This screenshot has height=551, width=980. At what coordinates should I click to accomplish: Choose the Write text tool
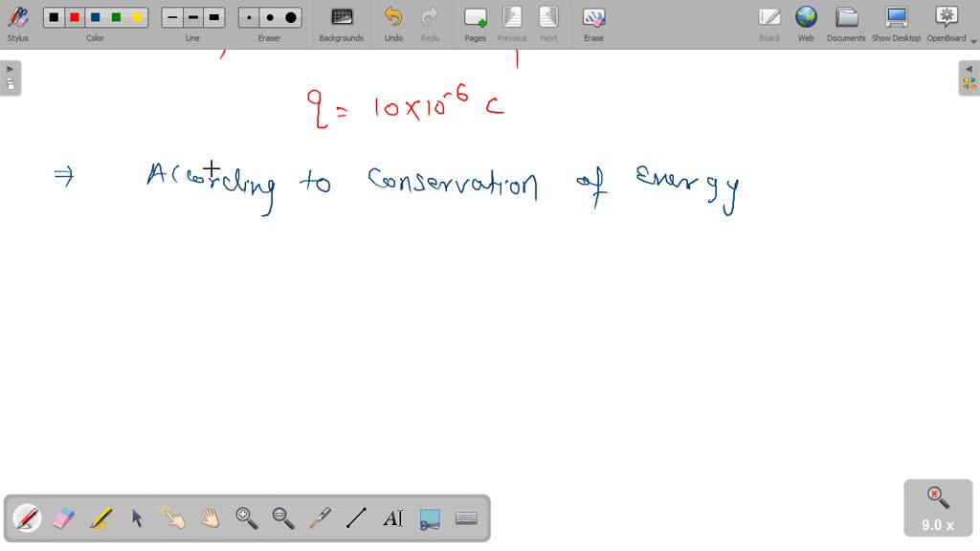click(x=392, y=518)
